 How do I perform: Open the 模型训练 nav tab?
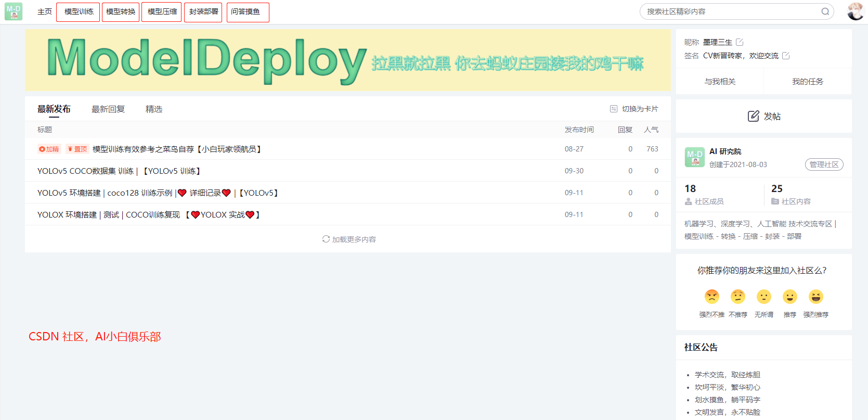click(79, 11)
